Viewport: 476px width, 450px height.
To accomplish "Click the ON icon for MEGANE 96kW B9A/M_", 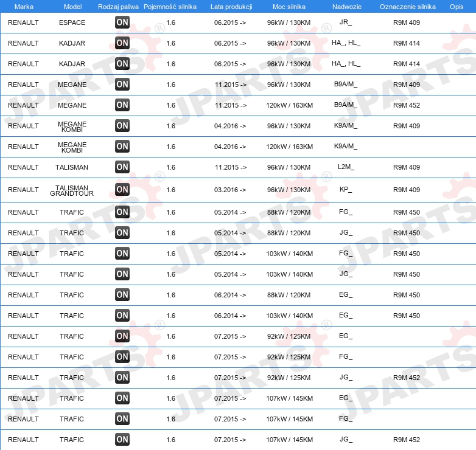I will (x=122, y=85).
